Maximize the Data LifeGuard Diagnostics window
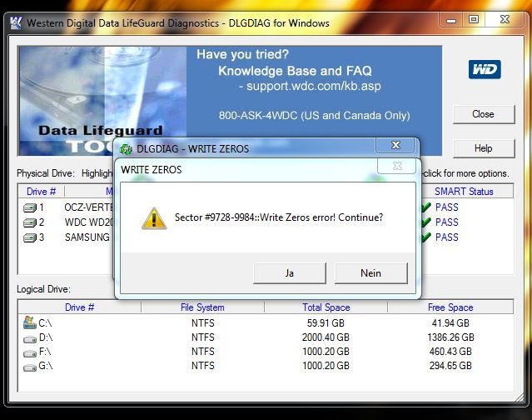 [x=474, y=20]
